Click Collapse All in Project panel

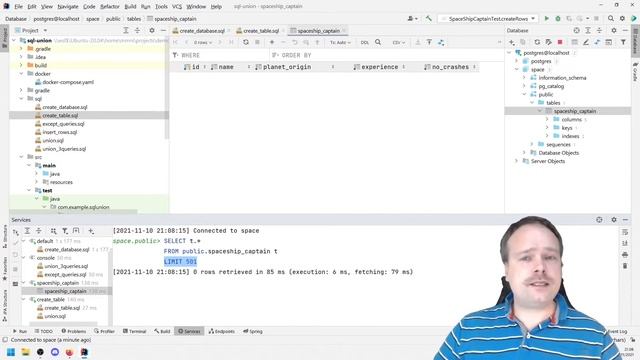click(137, 30)
